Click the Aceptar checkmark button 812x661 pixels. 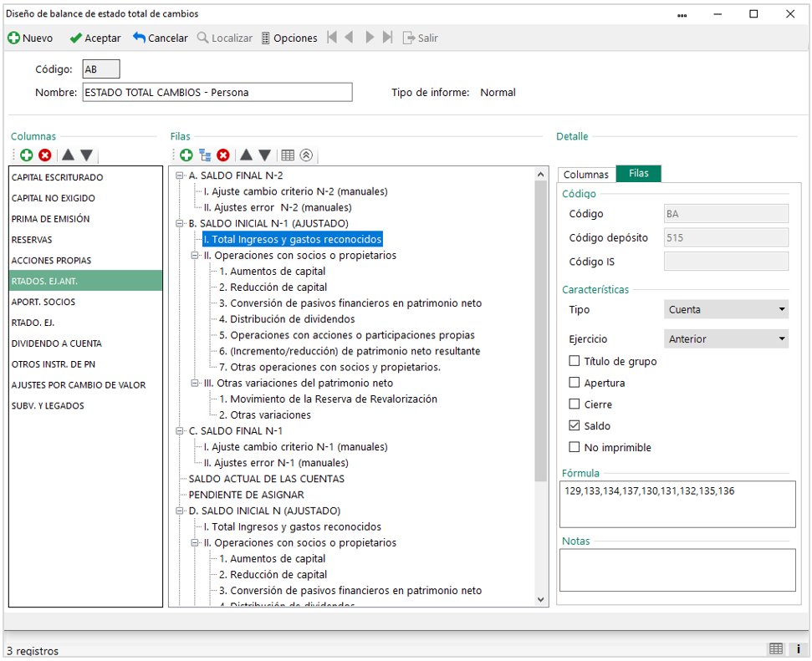tap(94, 38)
